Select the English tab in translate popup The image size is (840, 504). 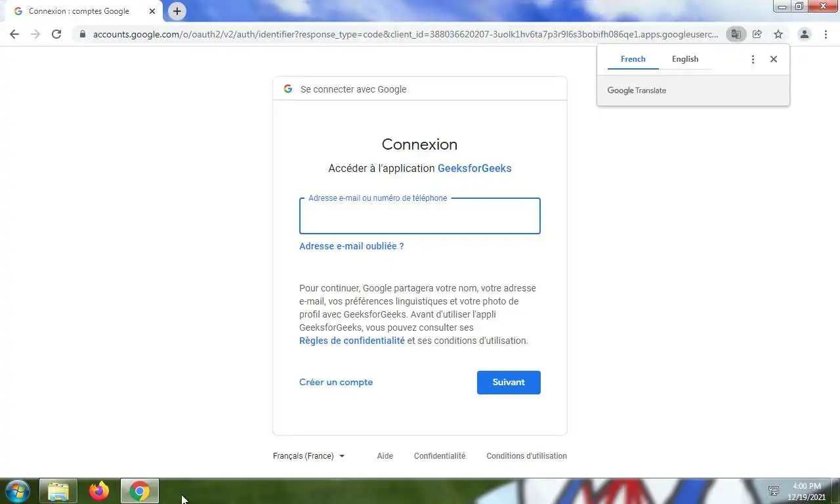coord(685,59)
